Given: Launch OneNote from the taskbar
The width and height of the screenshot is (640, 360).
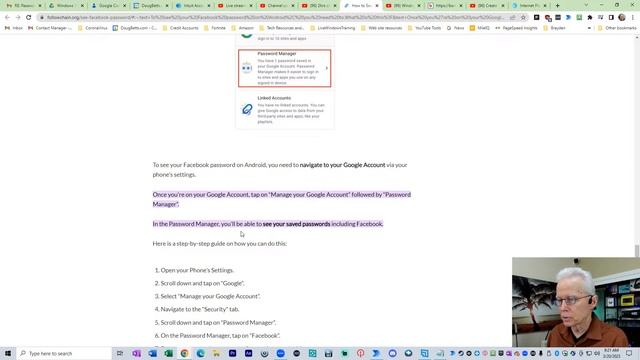Looking at the screenshot, I should [136, 353].
